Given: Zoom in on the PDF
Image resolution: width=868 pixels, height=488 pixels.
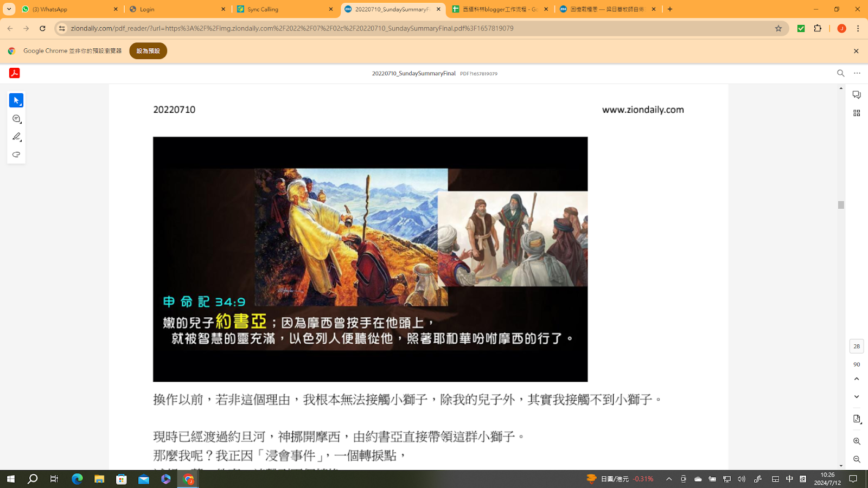Looking at the screenshot, I should pyautogui.click(x=857, y=441).
